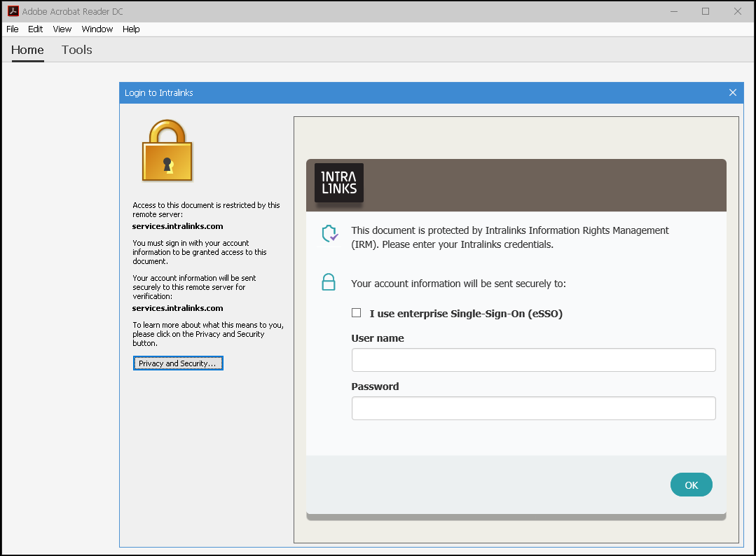Click the Adobe Acrobat Reader logo icon
This screenshot has width=756, height=556.
click(x=13, y=11)
